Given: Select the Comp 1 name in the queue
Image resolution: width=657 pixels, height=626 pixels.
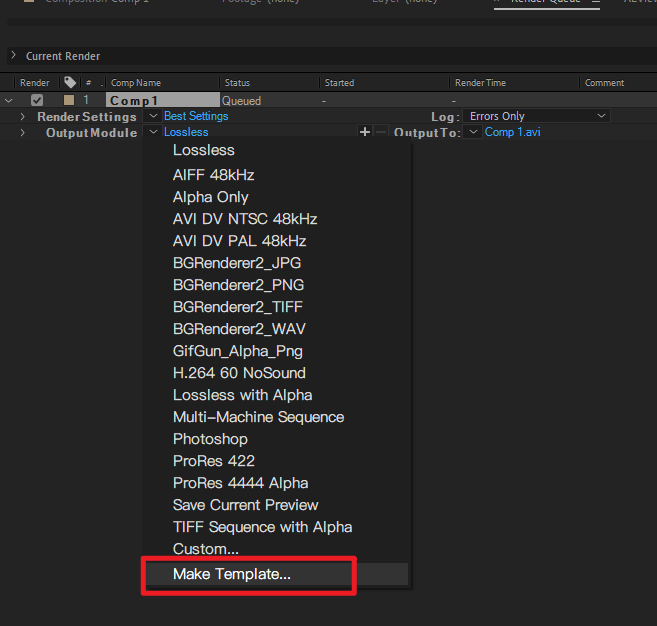Looking at the screenshot, I should tap(136, 100).
